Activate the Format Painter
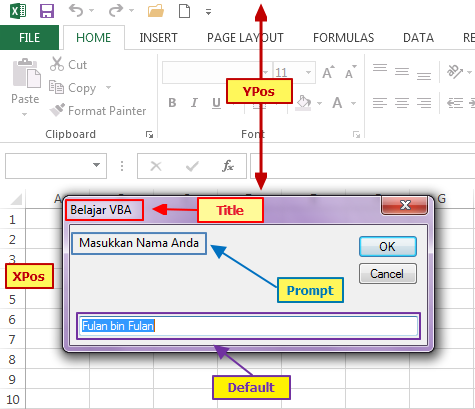475x409 pixels. coord(98,111)
